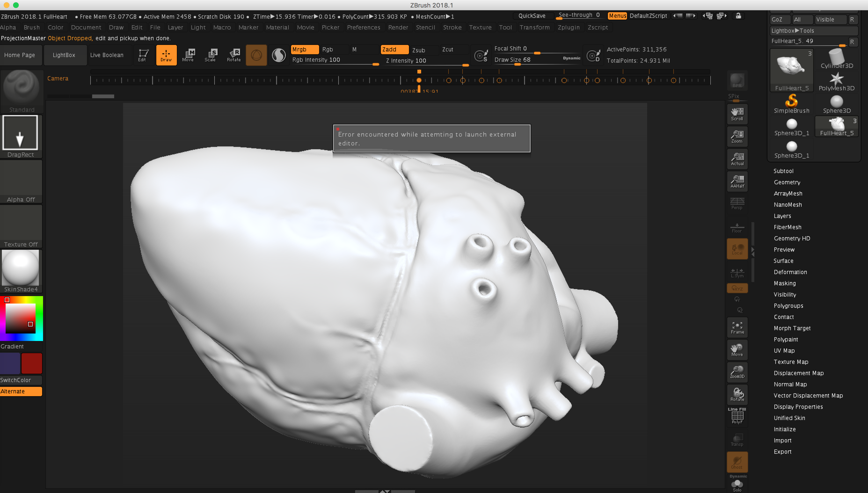This screenshot has height=493, width=868.
Task: Expand the Geometry section
Action: click(787, 182)
